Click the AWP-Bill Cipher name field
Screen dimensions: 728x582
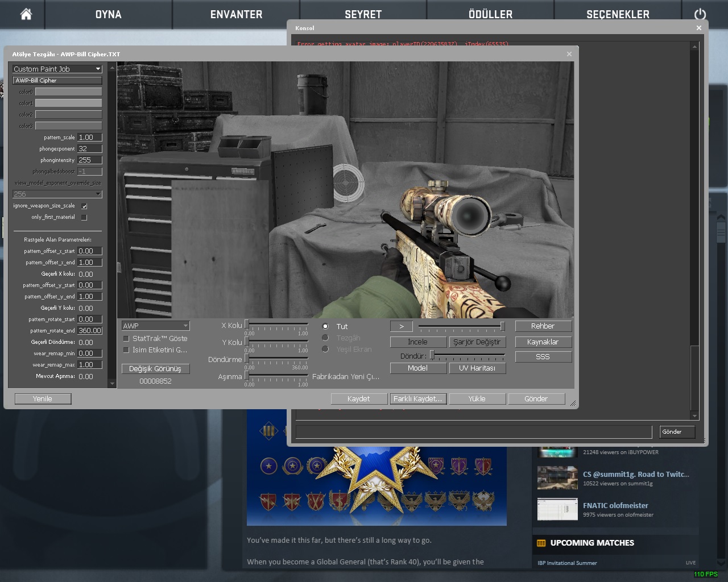[57, 80]
